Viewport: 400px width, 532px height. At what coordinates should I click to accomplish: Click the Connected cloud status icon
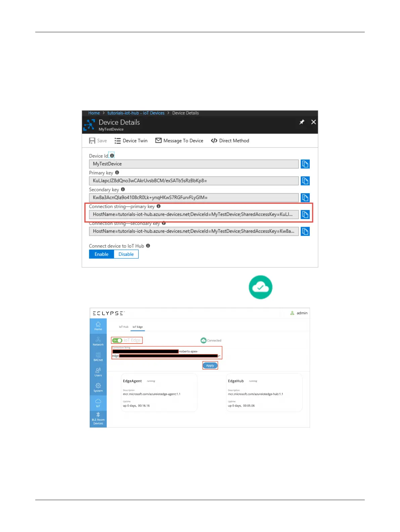204,341
